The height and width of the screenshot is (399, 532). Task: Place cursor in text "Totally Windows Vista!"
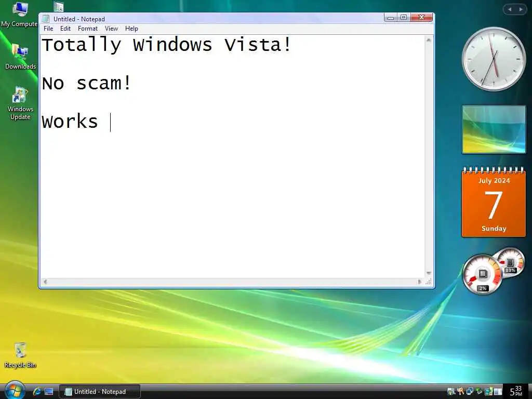[166, 45]
